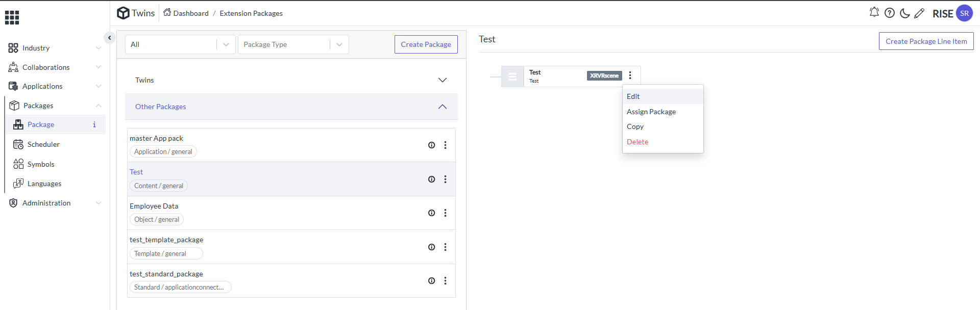The image size is (980, 310).
Task: Click the Twins cube logo icon
Action: (x=123, y=13)
